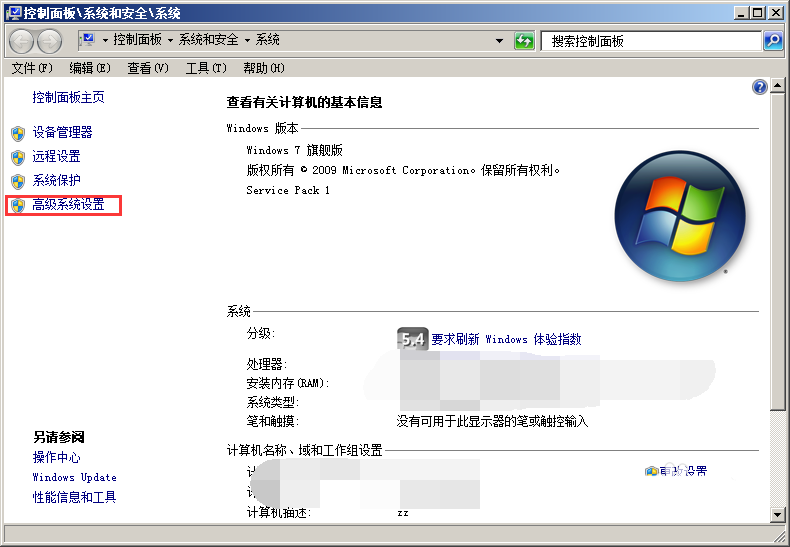This screenshot has height=547, width=790.
Task: Click the Service Pack 1 text
Action: pos(288,190)
